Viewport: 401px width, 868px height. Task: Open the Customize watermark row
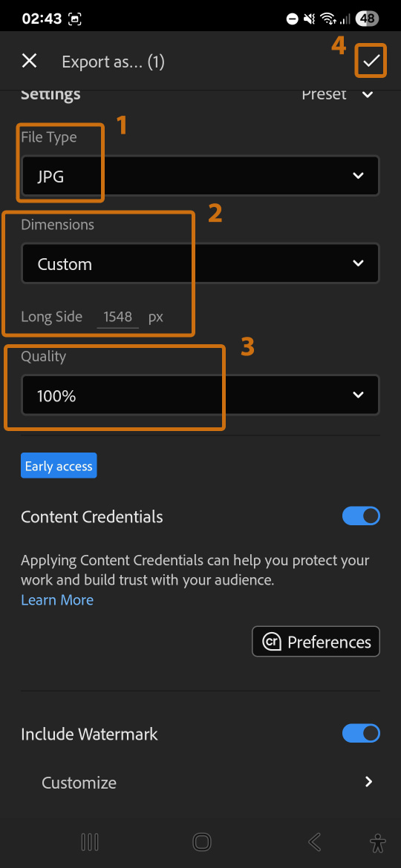pos(200,782)
